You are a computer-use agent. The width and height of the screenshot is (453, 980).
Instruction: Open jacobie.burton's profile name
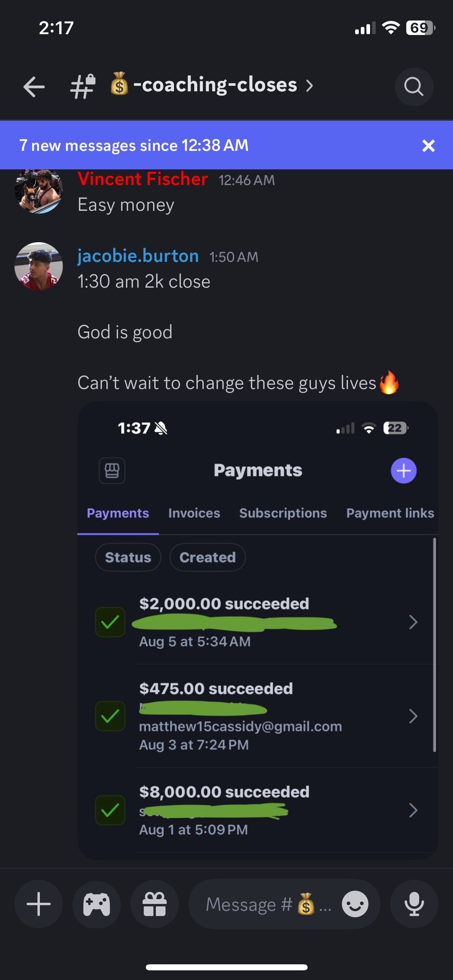(x=138, y=256)
